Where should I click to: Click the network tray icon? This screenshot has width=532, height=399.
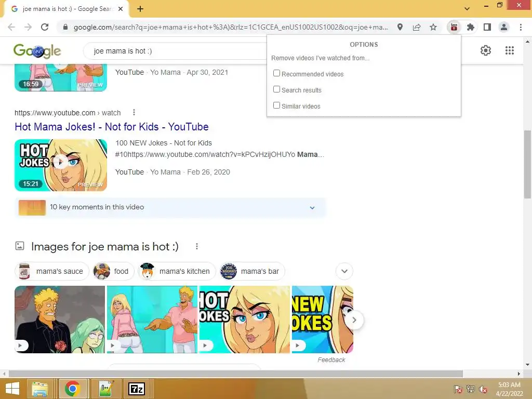pos(471,389)
